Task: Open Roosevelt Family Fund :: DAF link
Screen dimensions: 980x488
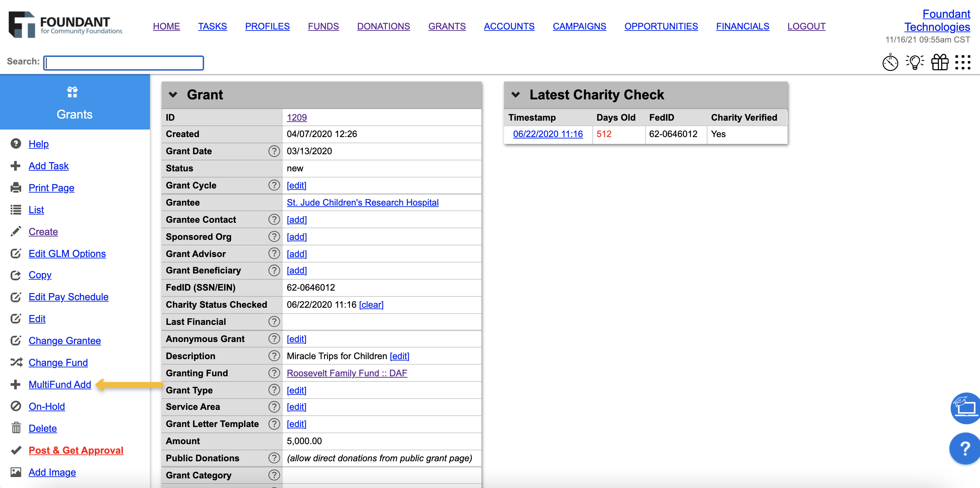Action: (x=347, y=373)
